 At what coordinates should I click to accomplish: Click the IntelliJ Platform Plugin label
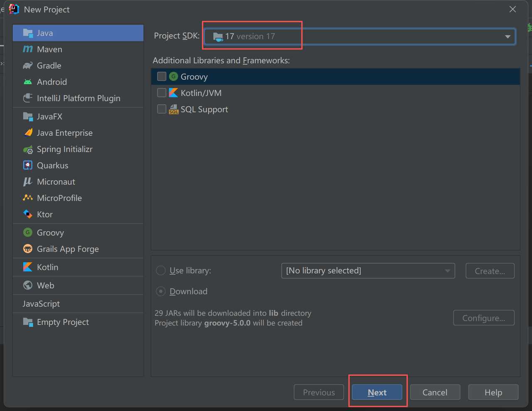click(79, 98)
